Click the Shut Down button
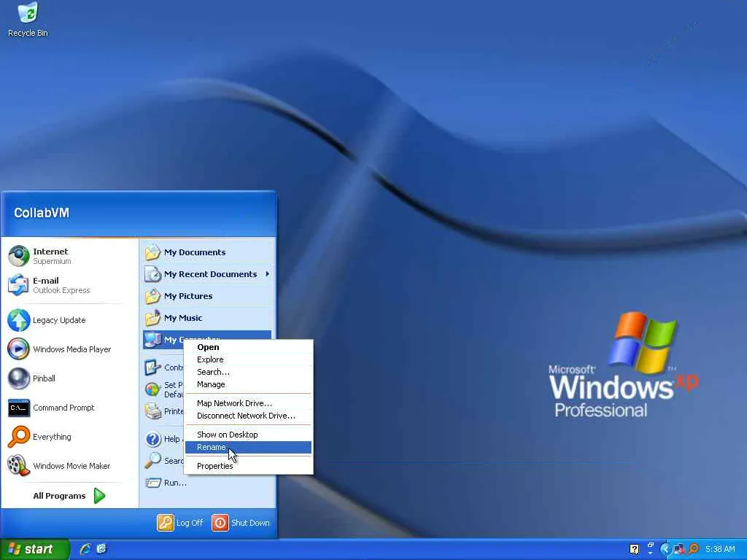Screen dimensions: 747x560 [x=241, y=523]
